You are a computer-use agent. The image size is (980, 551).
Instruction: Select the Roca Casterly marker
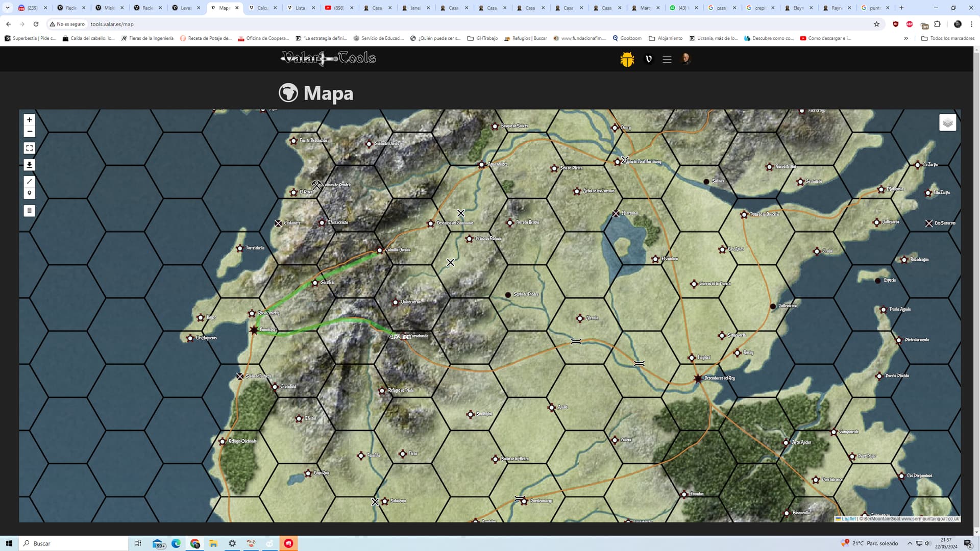coord(252,313)
